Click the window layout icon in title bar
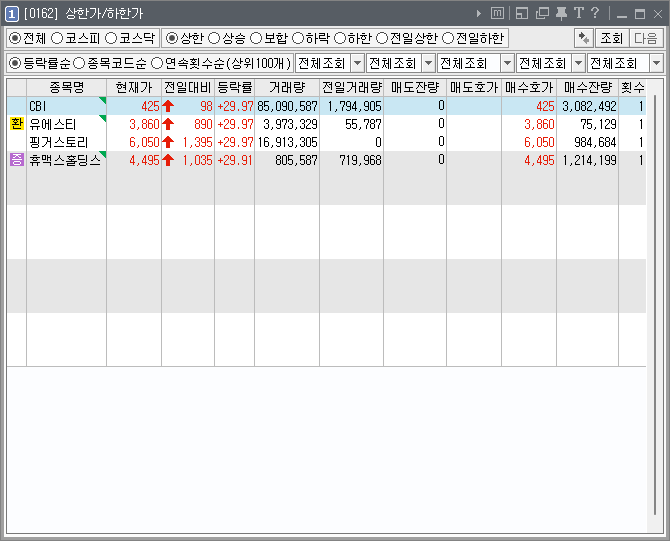 522,13
